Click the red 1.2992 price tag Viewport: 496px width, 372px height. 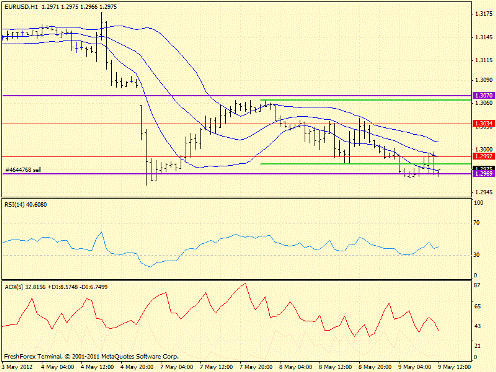tap(484, 156)
